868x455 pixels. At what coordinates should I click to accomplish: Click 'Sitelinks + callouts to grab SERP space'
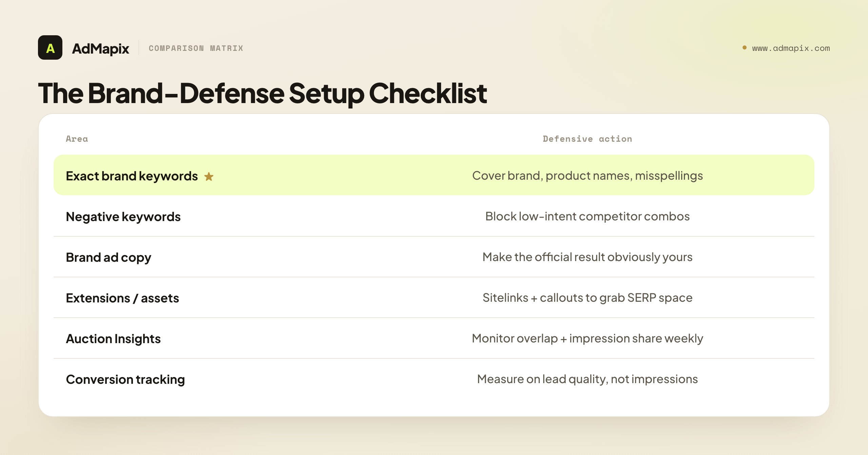tap(588, 298)
